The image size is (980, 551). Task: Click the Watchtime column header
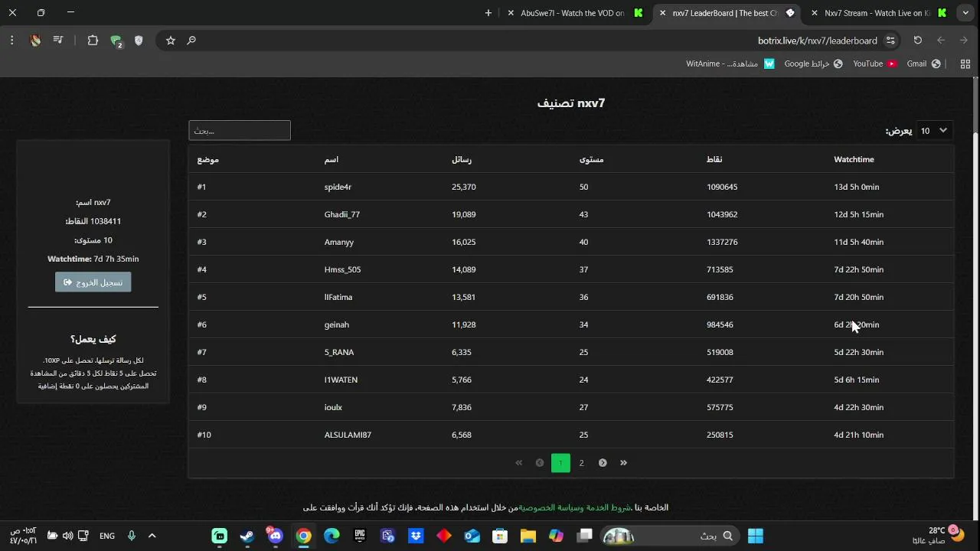[x=854, y=159]
